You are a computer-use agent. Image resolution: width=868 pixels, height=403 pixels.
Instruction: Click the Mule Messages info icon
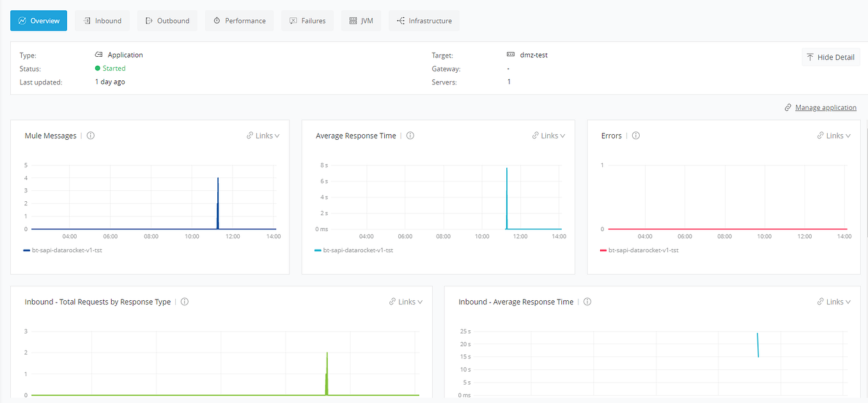(x=90, y=135)
